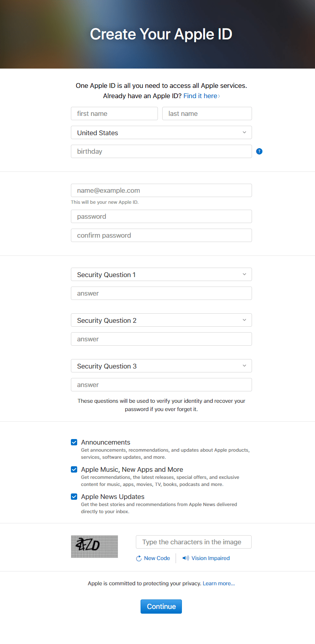This screenshot has height=644, width=315.
Task: Focus the last name input field
Action: coord(207,114)
